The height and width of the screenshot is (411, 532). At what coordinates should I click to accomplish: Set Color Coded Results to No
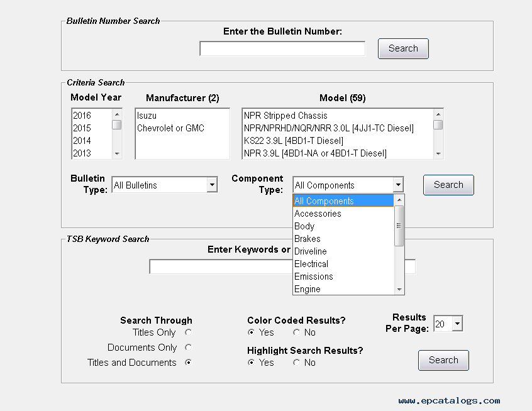297,332
